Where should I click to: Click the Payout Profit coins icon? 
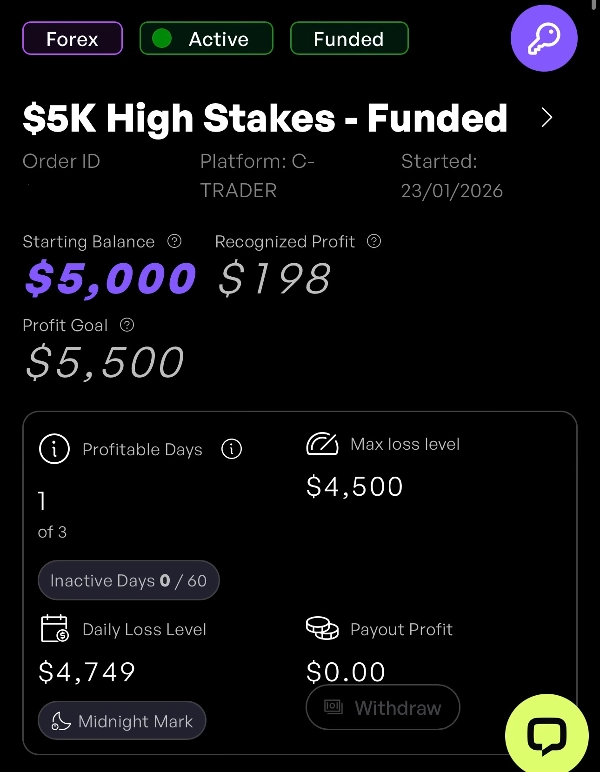[x=322, y=629]
